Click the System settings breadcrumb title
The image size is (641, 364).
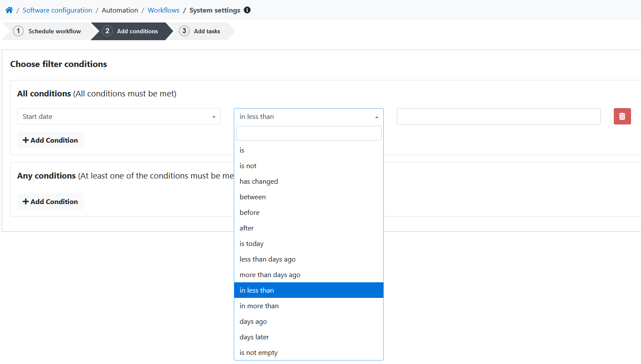[215, 10]
